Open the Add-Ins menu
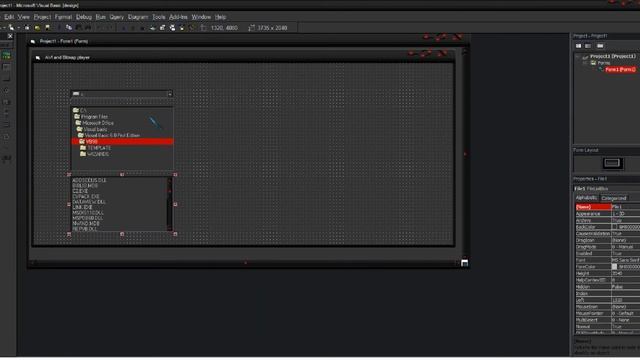This screenshot has height=360, width=640. [178, 17]
